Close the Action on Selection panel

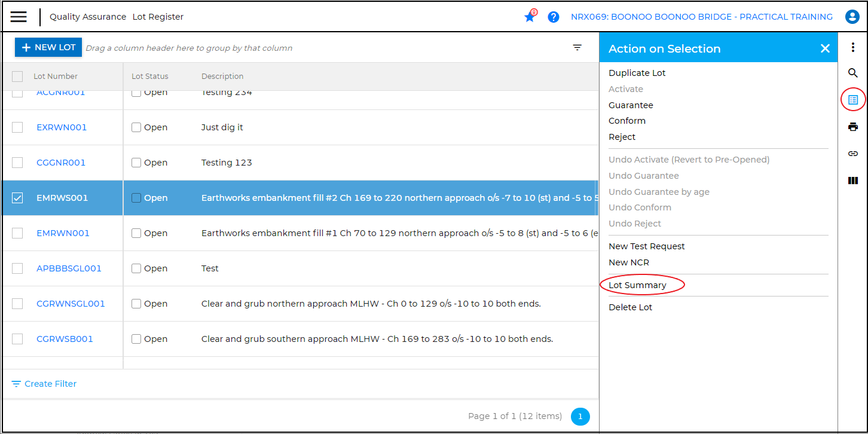[825, 48]
